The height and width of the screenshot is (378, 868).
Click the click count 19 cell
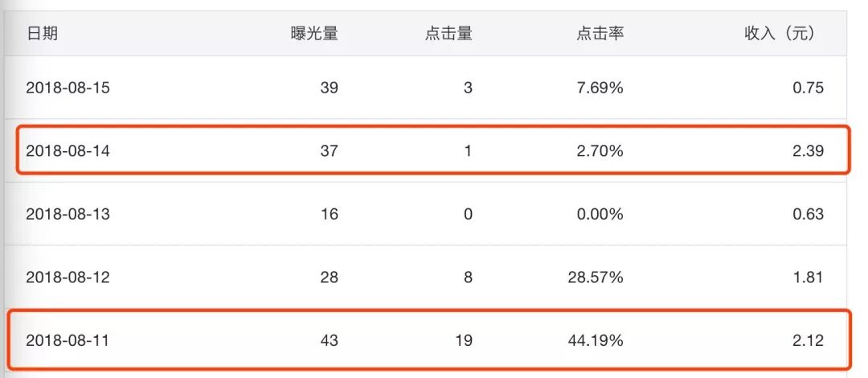(x=464, y=340)
